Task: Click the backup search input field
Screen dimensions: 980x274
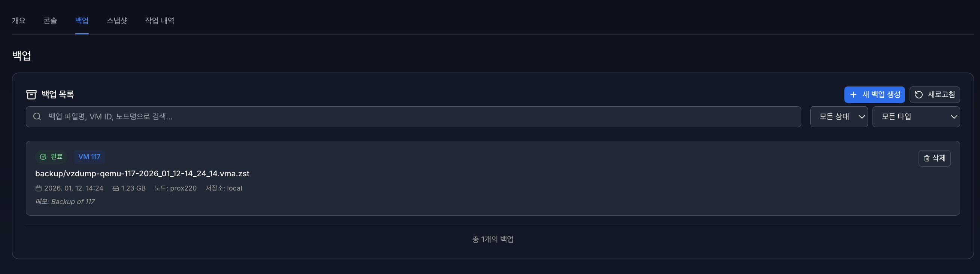Action: click(266, 116)
